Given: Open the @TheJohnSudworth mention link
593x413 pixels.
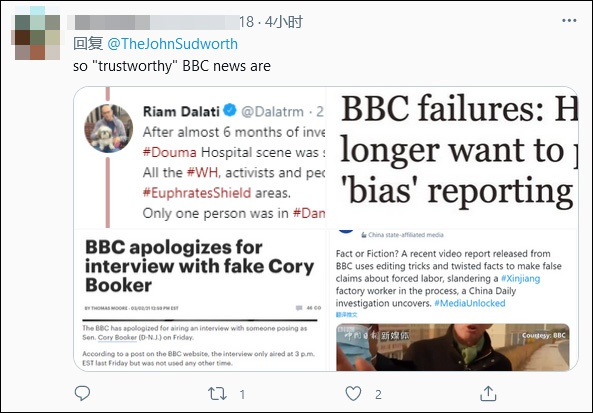Looking at the screenshot, I should (x=172, y=44).
